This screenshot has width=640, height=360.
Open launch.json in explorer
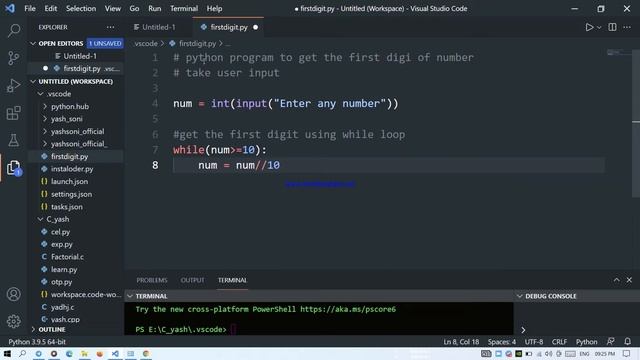(x=76, y=182)
